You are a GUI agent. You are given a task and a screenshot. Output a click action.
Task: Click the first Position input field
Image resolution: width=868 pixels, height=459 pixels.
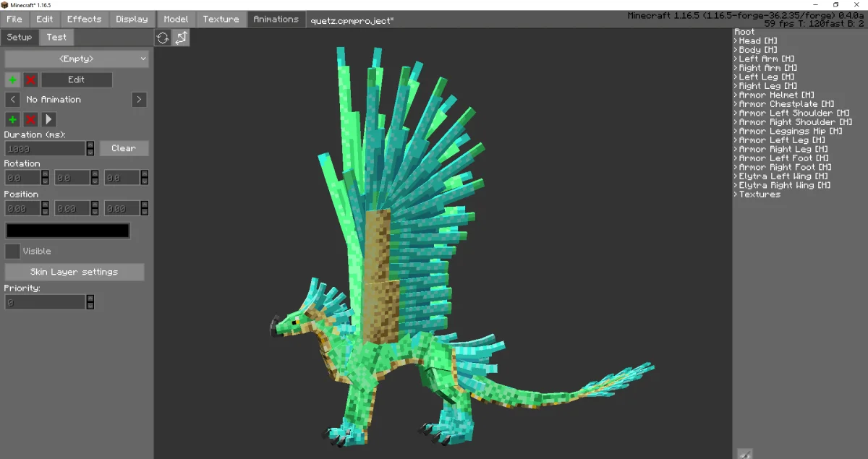click(x=22, y=208)
